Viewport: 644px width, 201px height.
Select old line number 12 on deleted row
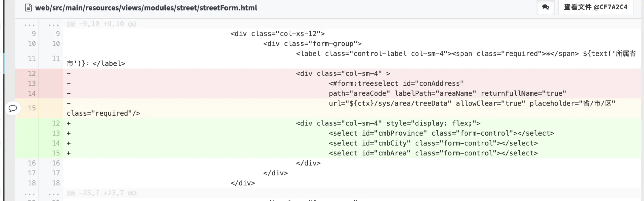pyautogui.click(x=32, y=73)
